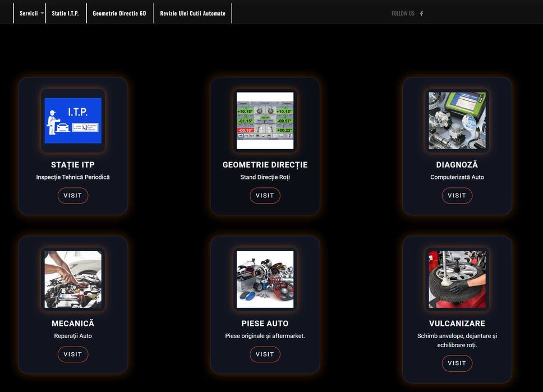This screenshot has height=392, width=543.
Task: Expand the Servicii dropdown arrow
Action: pos(42,13)
